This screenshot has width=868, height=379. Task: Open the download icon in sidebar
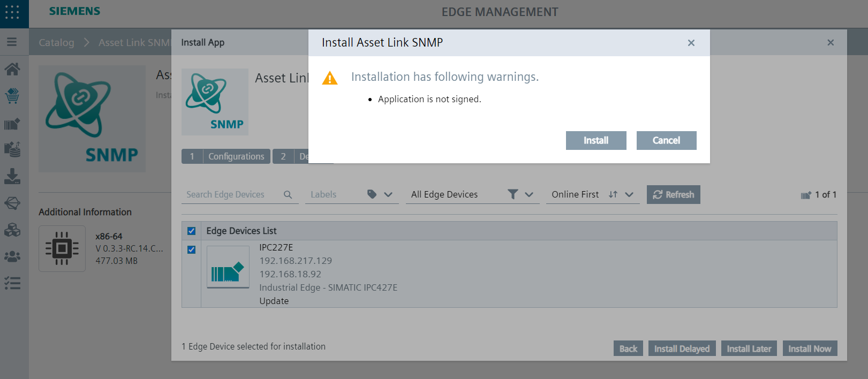pos(12,177)
